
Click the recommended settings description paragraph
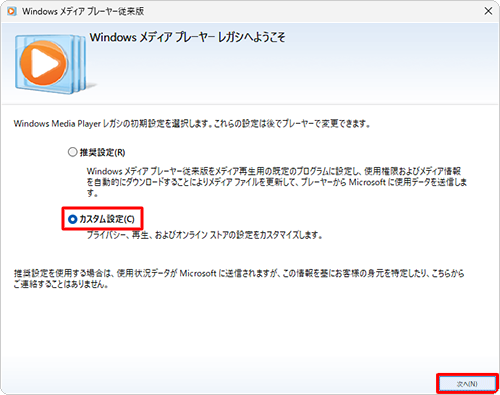277,182
